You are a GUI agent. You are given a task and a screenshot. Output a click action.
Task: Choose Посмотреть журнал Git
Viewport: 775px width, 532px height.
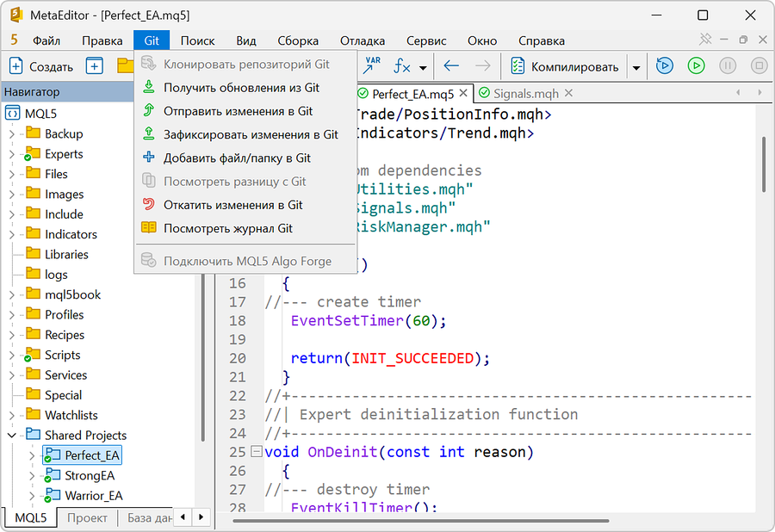[245, 228]
